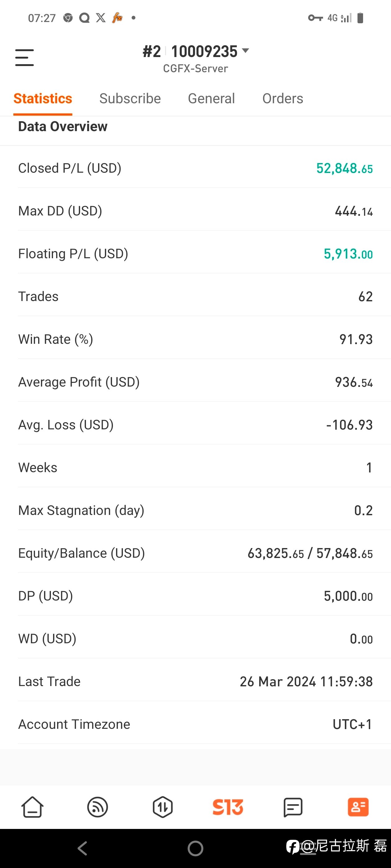Open the Orders tab

click(283, 99)
